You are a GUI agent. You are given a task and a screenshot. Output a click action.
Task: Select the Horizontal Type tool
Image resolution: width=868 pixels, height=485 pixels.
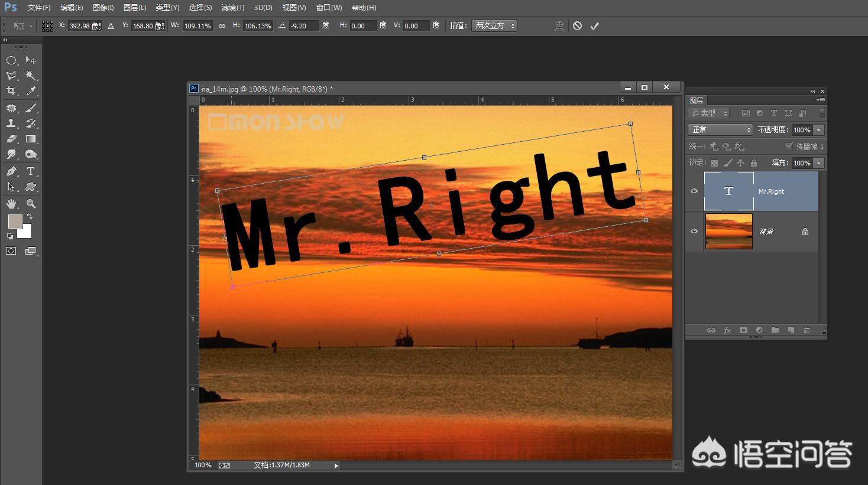(x=31, y=171)
